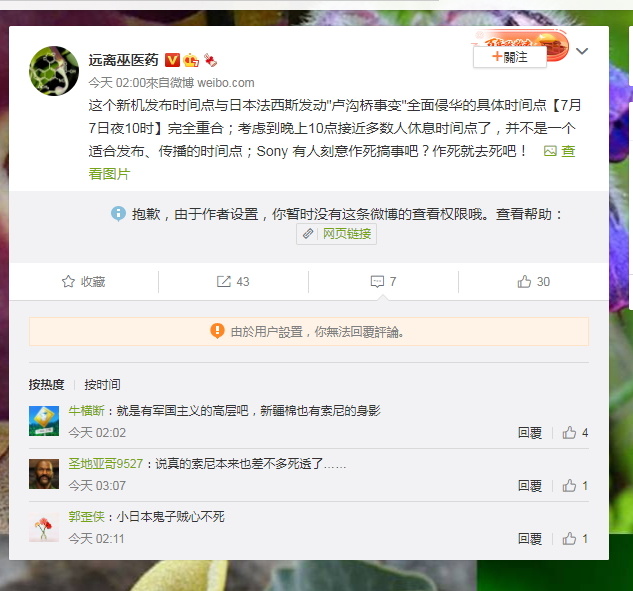The width and height of the screenshot is (633, 591).
Task: Sort comments by 按热度
Action: 46,384
